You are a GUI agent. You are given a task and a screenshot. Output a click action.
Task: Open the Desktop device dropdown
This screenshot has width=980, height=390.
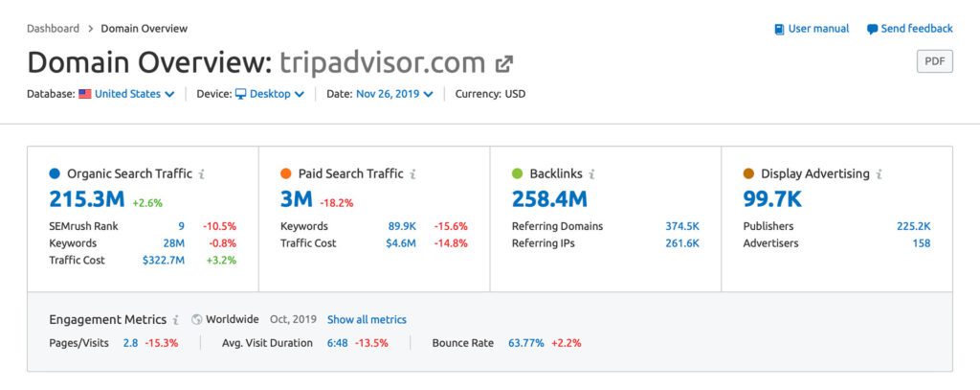point(277,94)
